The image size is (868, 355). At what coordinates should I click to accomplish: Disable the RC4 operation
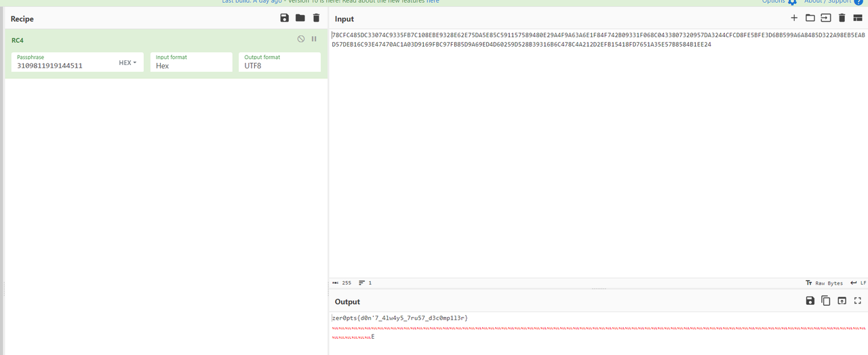tap(301, 39)
